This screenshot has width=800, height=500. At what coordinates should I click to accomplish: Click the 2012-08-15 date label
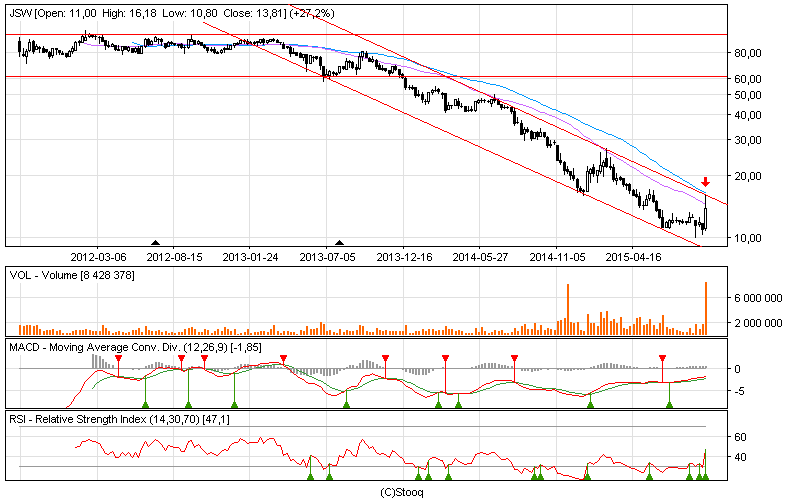click(174, 257)
